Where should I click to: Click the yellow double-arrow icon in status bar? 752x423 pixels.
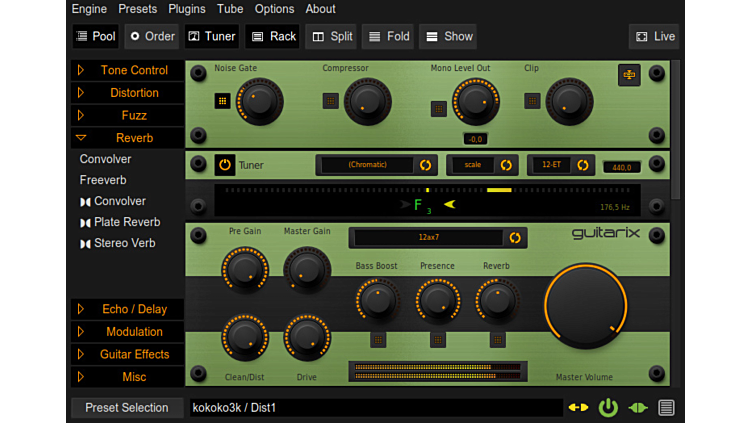[x=578, y=407]
